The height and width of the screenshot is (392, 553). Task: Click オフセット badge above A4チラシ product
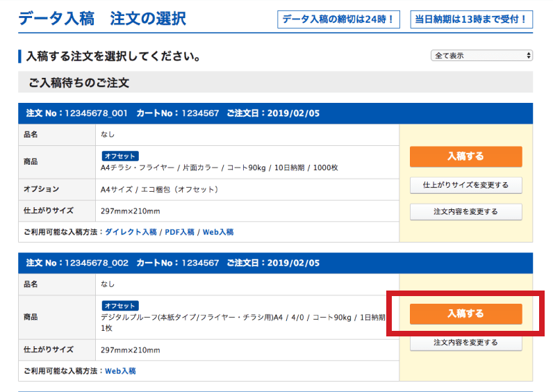[x=120, y=156]
